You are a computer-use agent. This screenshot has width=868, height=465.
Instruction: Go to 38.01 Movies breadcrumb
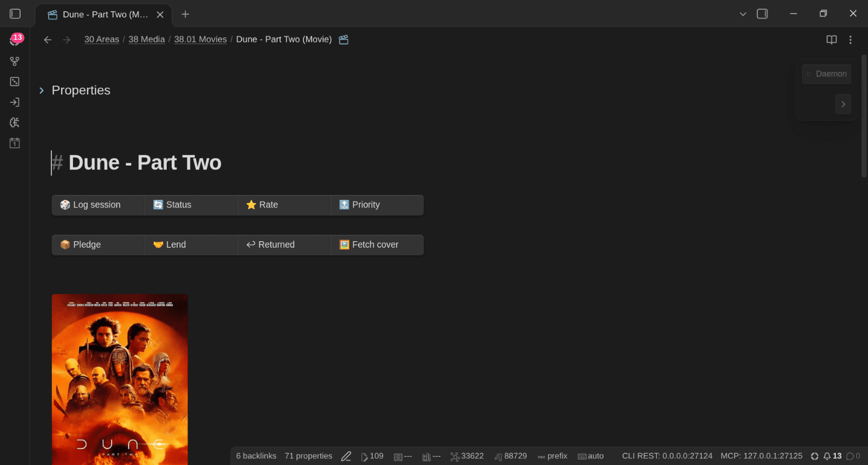[201, 40]
